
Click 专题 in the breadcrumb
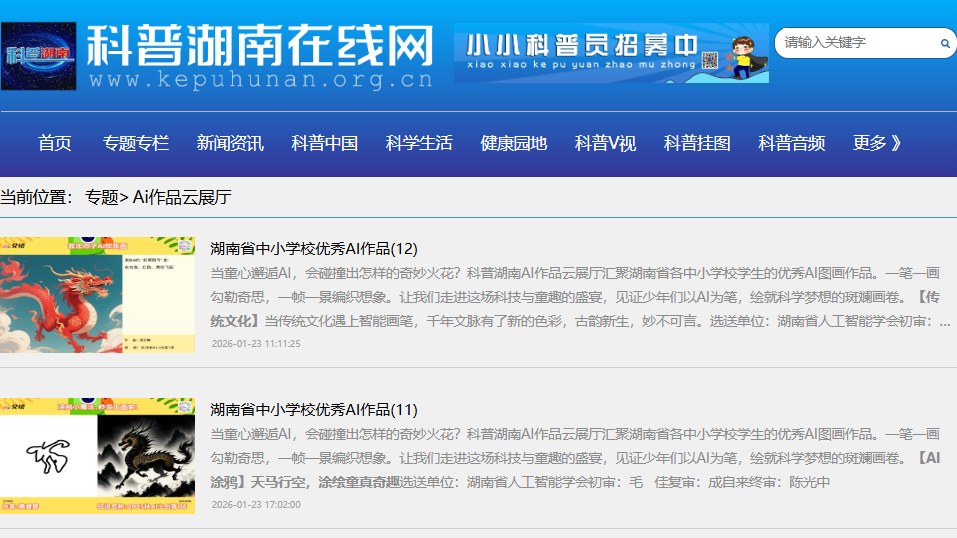[101, 197]
